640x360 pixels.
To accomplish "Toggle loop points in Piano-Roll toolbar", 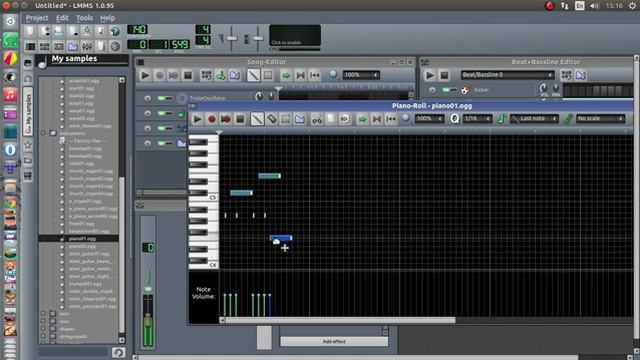I will click(376, 119).
